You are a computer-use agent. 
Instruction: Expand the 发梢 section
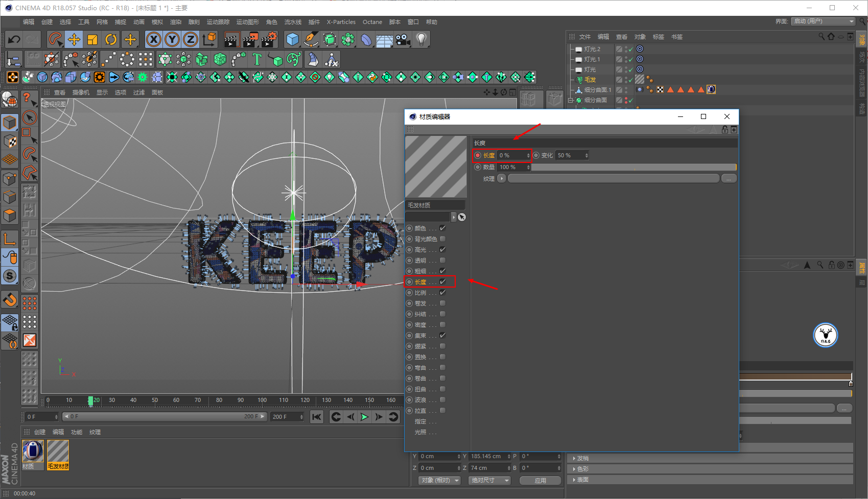pyautogui.click(x=582, y=458)
